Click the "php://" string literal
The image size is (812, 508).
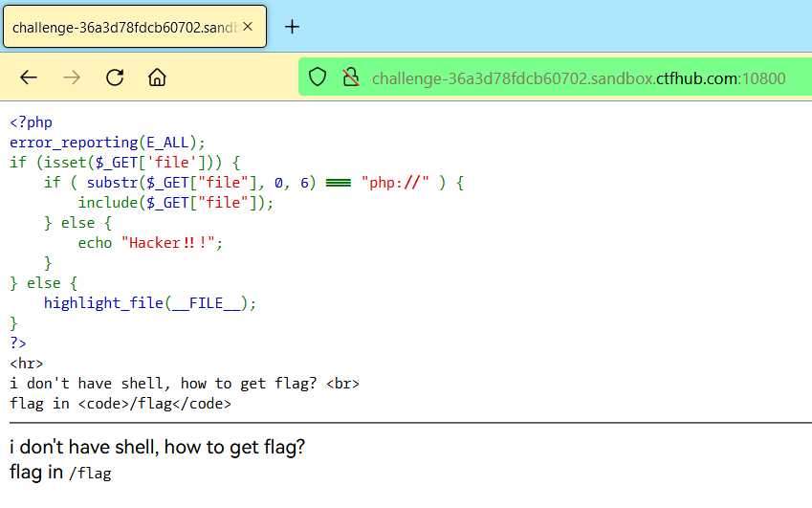coord(395,183)
